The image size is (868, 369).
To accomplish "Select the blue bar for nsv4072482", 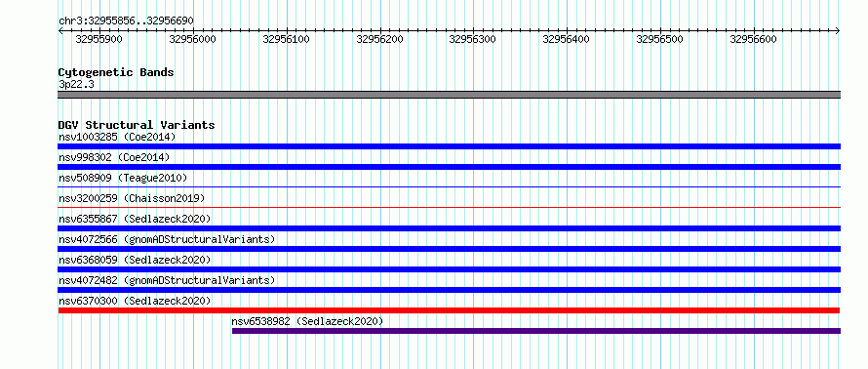I will pyautogui.click(x=450, y=290).
